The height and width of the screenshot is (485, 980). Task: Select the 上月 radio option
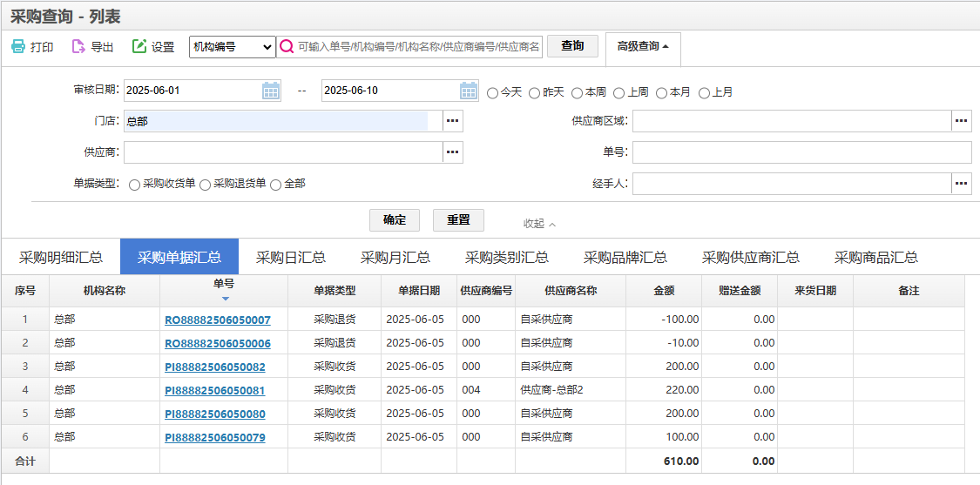[704, 92]
